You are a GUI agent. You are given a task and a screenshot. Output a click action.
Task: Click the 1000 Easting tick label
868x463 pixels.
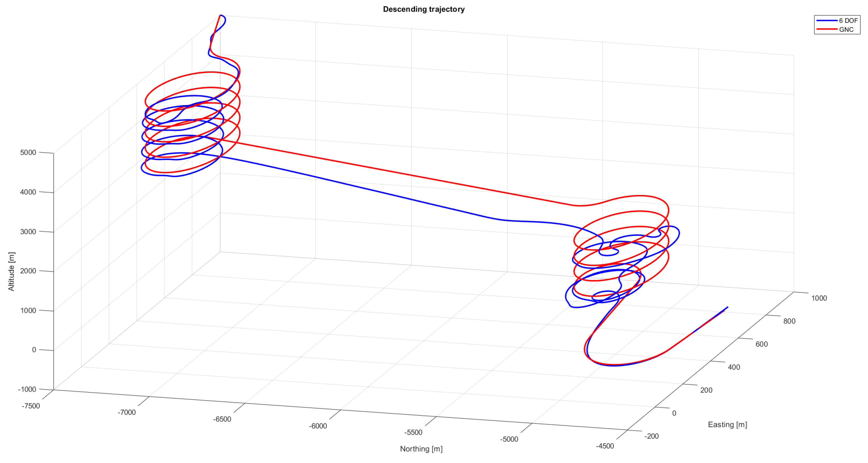(x=819, y=298)
